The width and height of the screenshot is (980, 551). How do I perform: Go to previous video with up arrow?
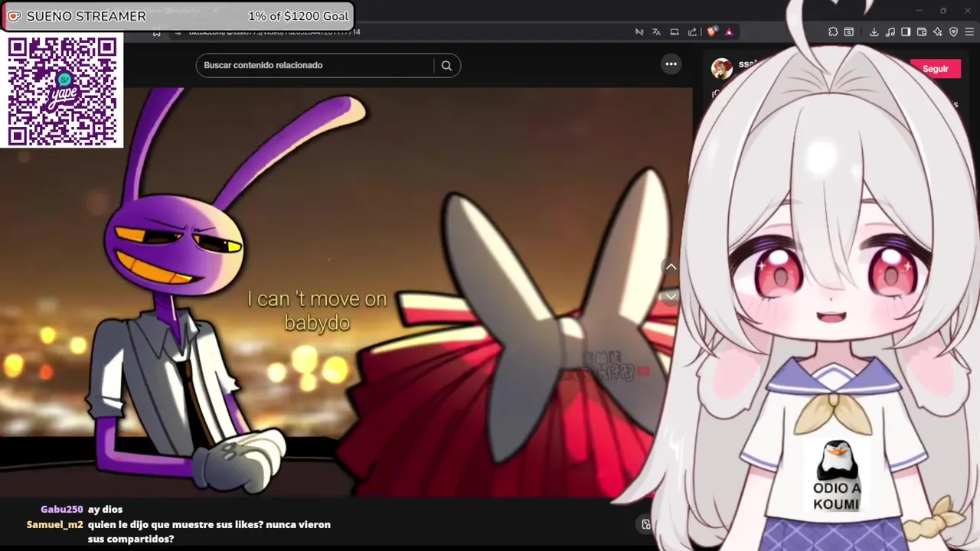coord(671,266)
